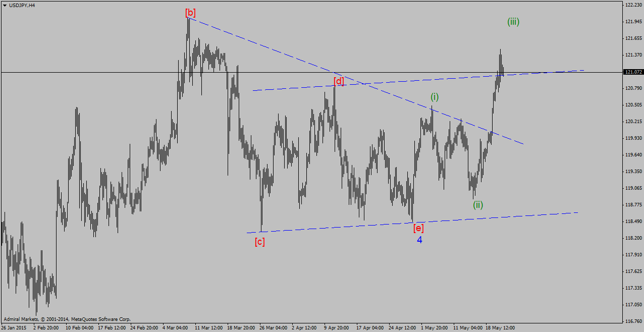
Task: Select the red [e] wave label
Action: 418,228
